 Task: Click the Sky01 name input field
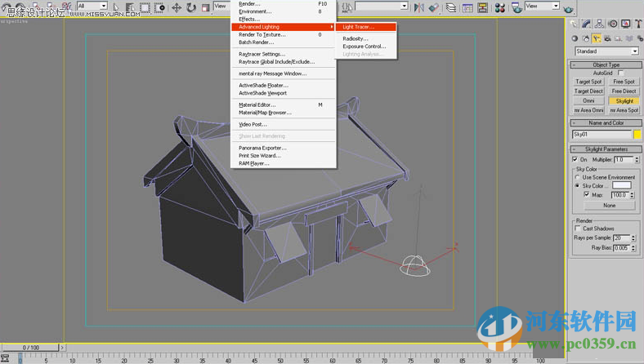(601, 134)
